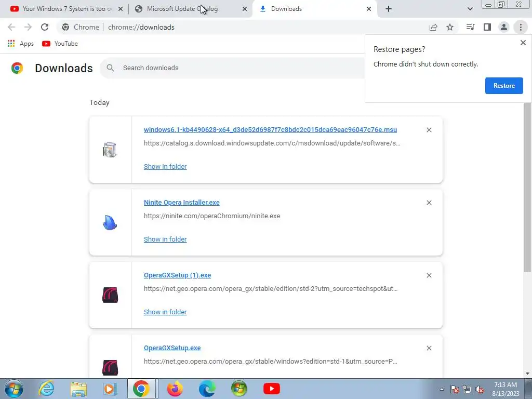Open windows6.1-kb4490628 msu file link
Screen dimensions: 532x399
point(270,129)
